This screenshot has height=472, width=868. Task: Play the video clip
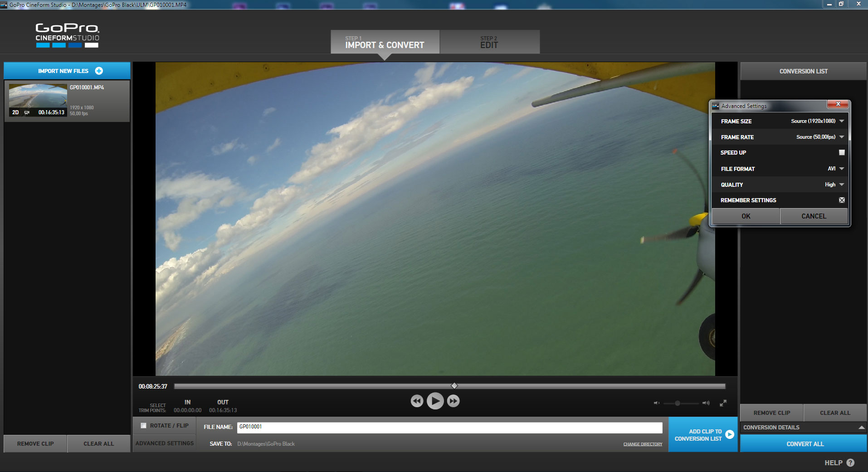tap(435, 401)
